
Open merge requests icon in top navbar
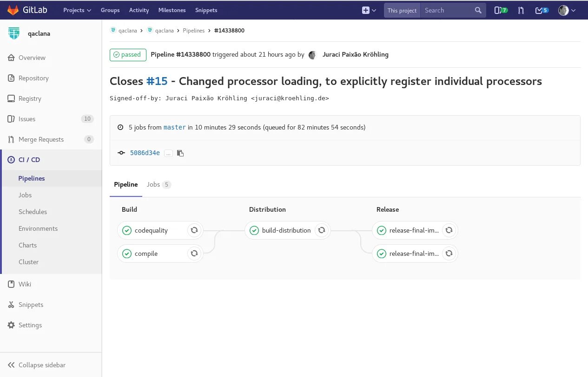[521, 10]
